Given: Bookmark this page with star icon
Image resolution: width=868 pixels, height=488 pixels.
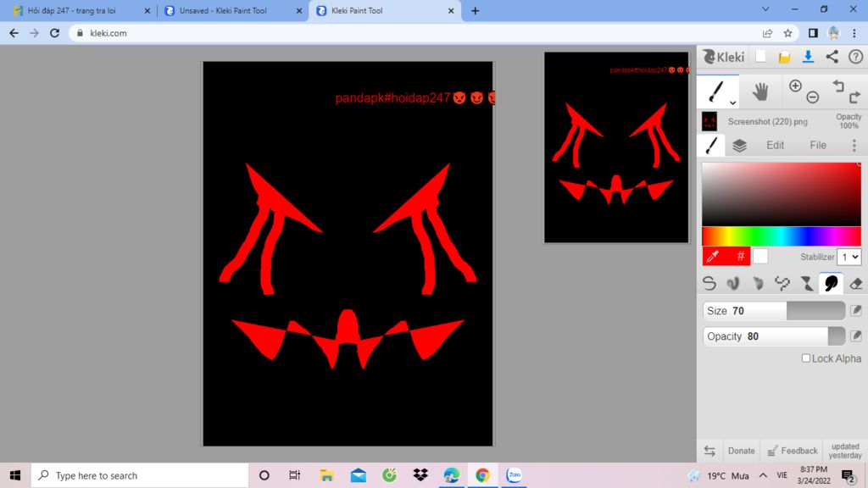Looking at the screenshot, I should coord(787,33).
